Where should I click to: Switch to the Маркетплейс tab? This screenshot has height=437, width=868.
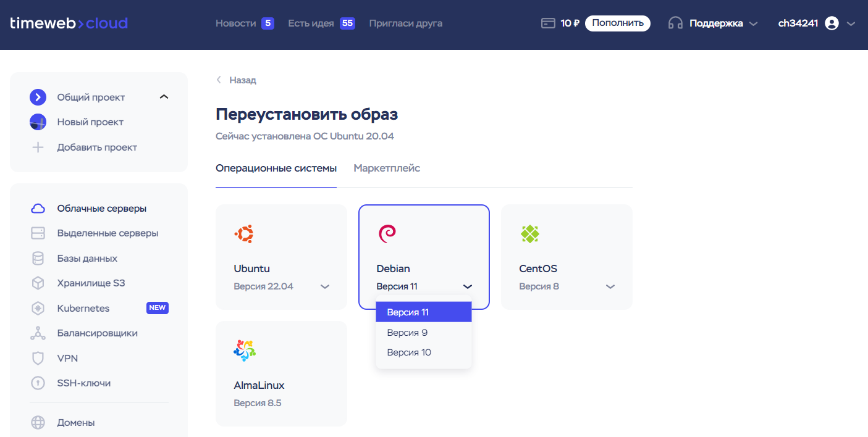click(387, 168)
